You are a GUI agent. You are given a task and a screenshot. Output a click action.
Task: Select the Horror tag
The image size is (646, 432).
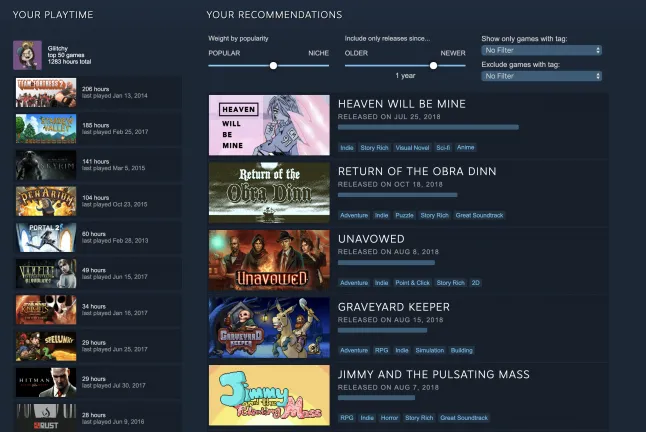tap(389, 418)
